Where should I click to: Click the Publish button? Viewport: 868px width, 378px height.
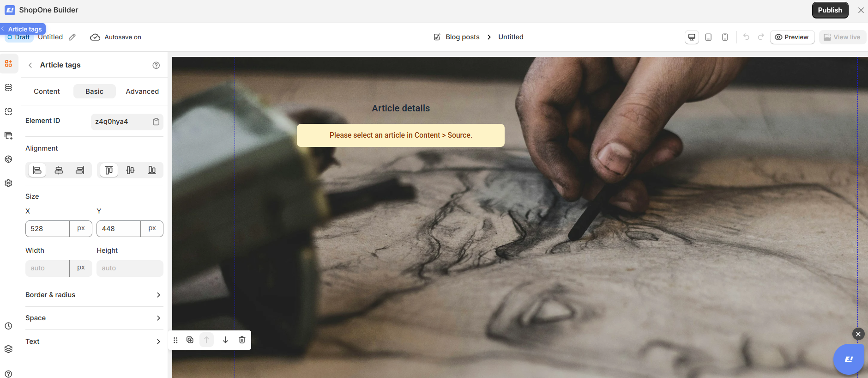[x=830, y=10]
